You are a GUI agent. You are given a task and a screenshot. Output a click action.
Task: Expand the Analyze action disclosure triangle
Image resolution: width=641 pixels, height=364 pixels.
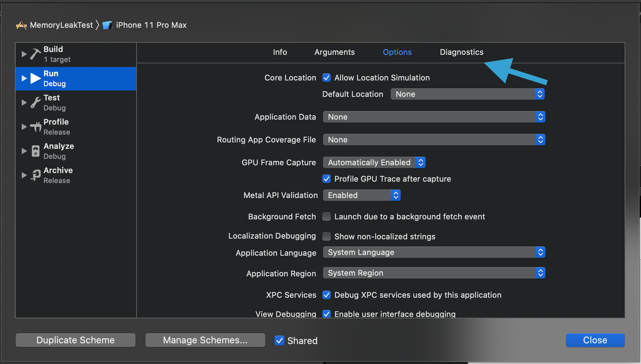(x=24, y=151)
